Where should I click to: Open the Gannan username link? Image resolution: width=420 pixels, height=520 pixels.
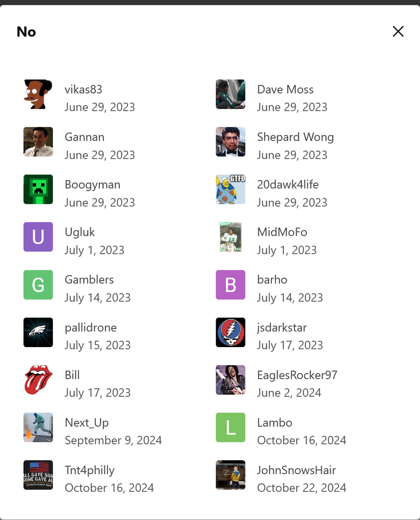tap(84, 137)
